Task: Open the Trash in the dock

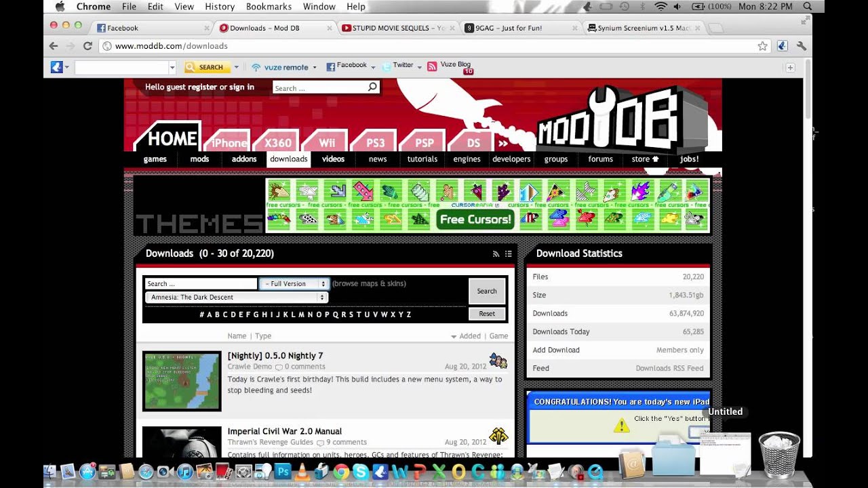Action: click(779, 455)
